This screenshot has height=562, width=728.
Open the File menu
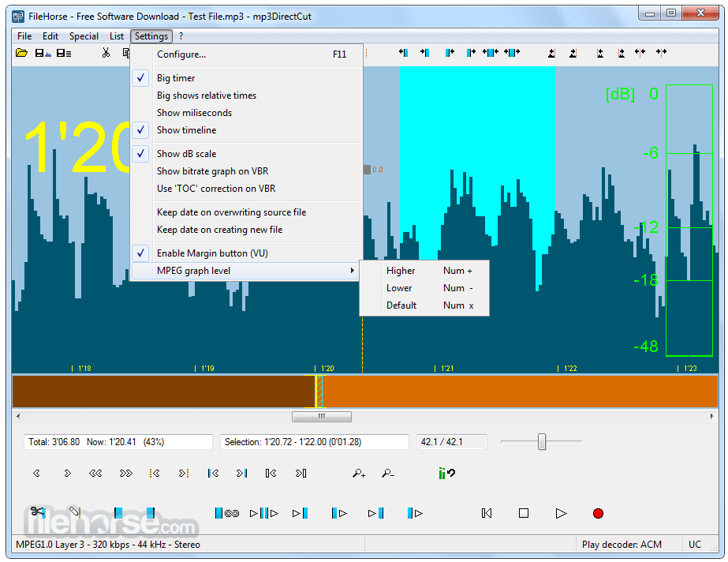pos(24,36)
